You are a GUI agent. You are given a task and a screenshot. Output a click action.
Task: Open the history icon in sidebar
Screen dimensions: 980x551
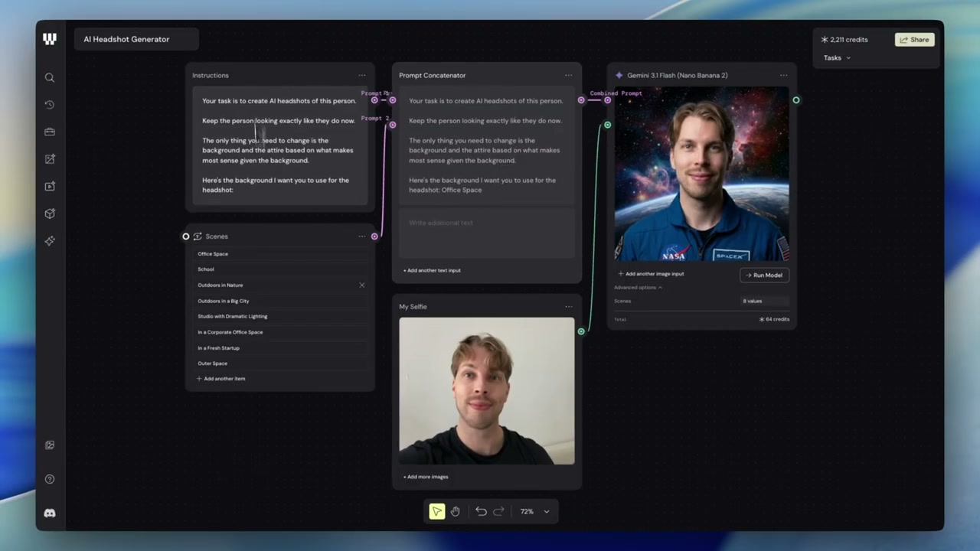click(x=50, y=105)
